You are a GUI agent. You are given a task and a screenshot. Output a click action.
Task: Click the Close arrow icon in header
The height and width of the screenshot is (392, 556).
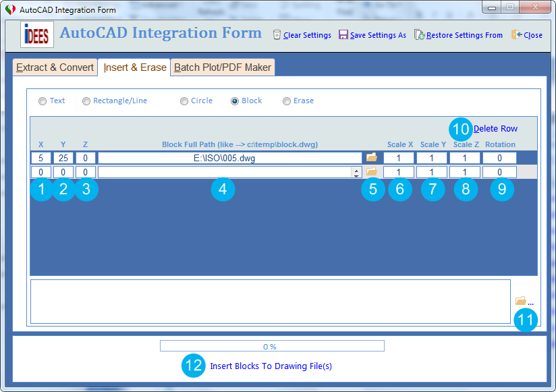pyautogui.click(x=516, y=34)
